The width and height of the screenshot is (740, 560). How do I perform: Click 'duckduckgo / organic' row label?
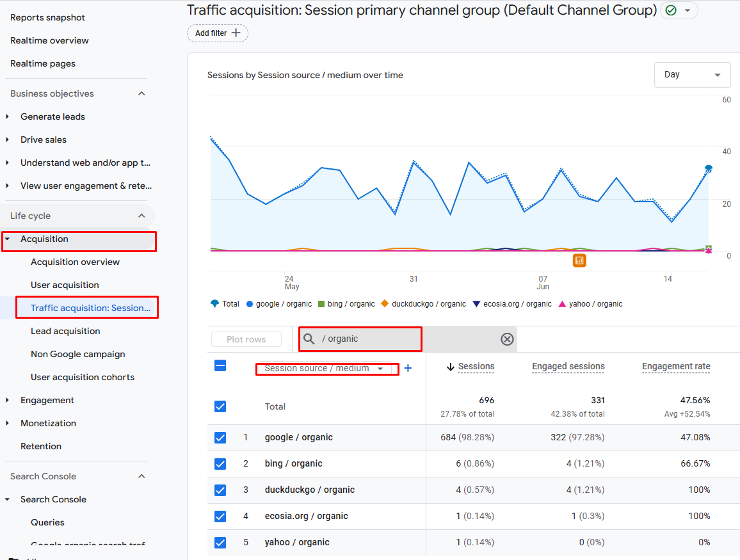click(310, 490)
